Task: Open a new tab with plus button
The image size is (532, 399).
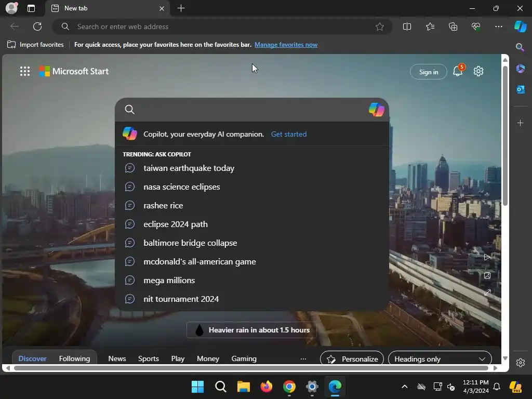Action: point(181,8)
